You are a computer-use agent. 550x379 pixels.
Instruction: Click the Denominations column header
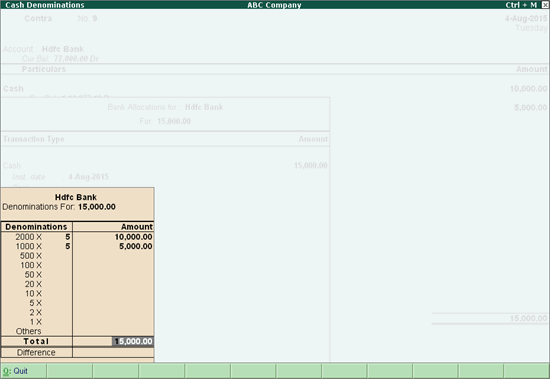tap(36, 227)
